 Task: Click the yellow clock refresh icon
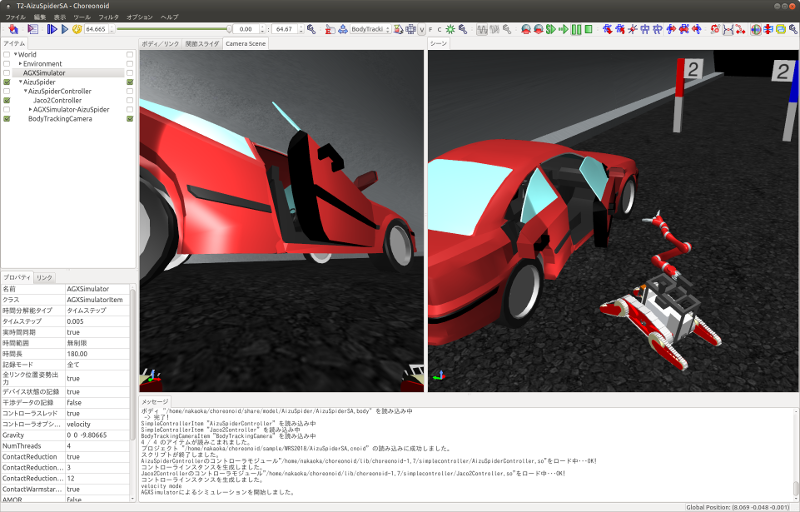77,29
